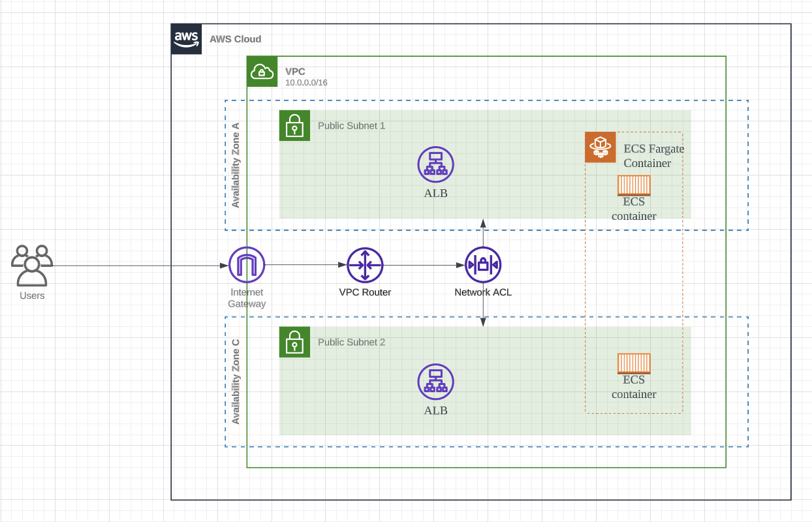Select the connector from Users to Internet Gateway
Image resolution: width=812 pixels, height=522 pixels.
click(140, 266)
